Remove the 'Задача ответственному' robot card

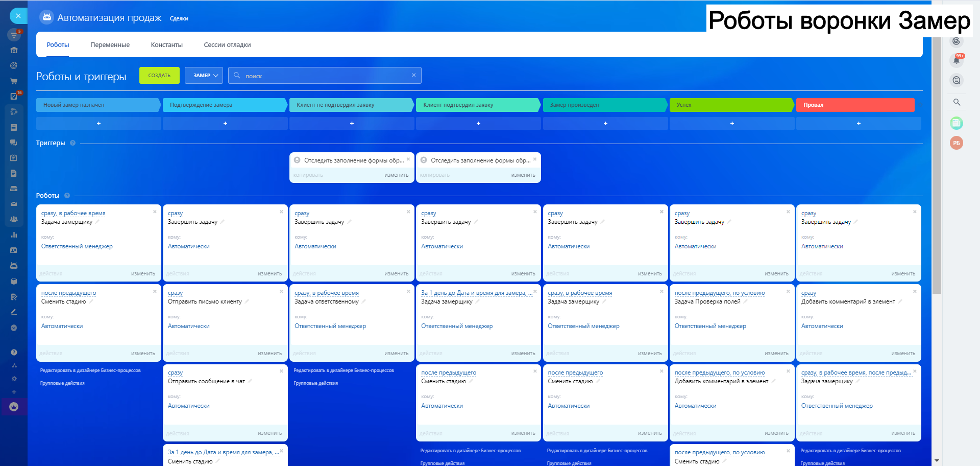408,291
